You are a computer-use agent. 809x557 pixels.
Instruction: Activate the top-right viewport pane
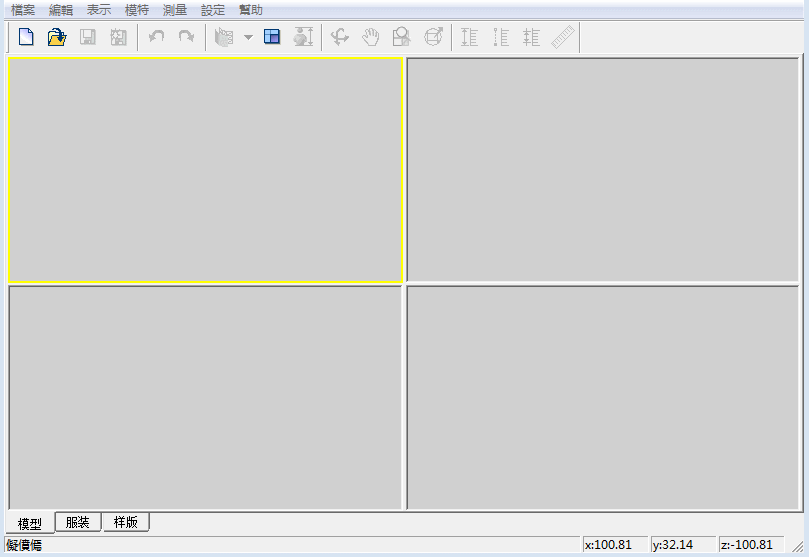tap(603, 170)
